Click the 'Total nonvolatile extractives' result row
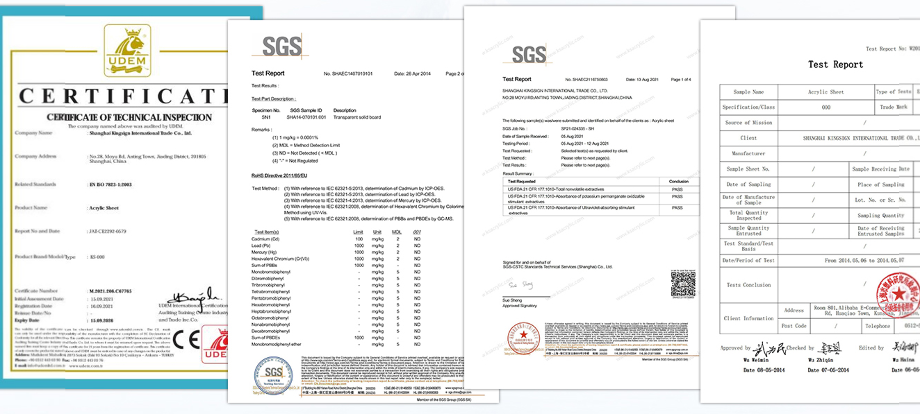 601,189
